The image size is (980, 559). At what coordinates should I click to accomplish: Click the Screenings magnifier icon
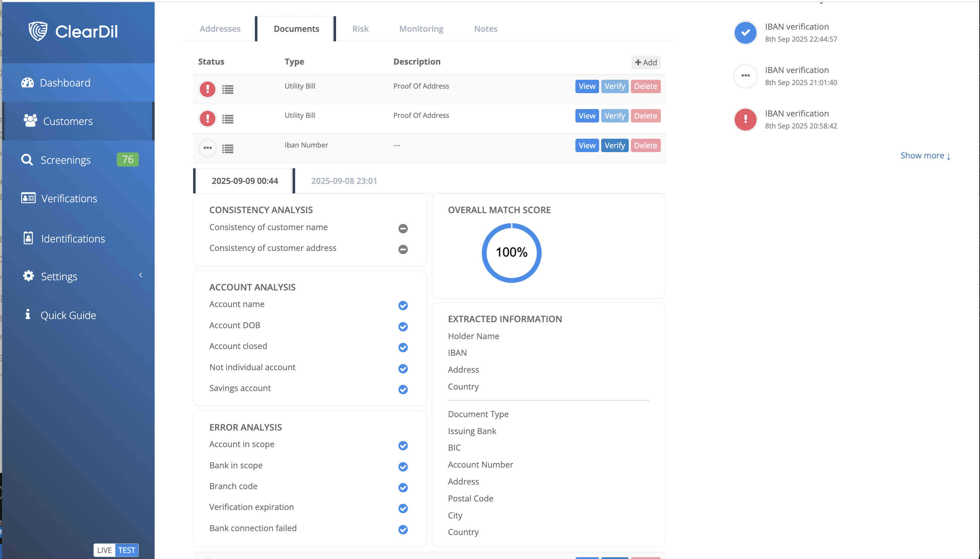(27, 160)
